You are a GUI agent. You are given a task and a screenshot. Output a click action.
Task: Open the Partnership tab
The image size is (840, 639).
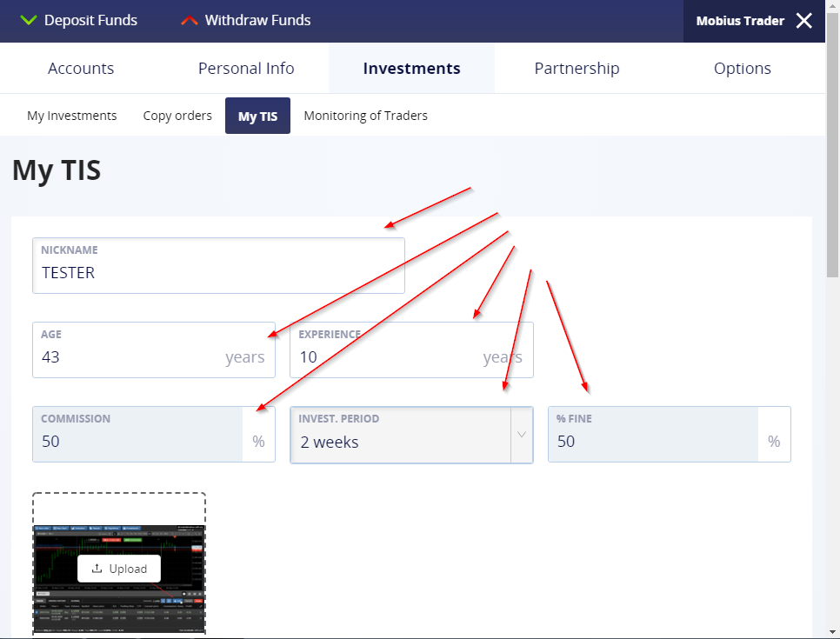click(577, 68)
